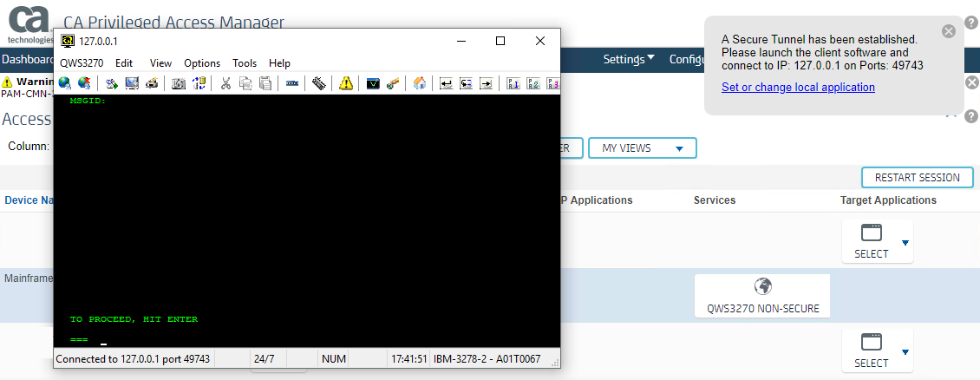The image size is (980, 380).
Task: Click the MSGID field in terminal
Action: point(88,100)
